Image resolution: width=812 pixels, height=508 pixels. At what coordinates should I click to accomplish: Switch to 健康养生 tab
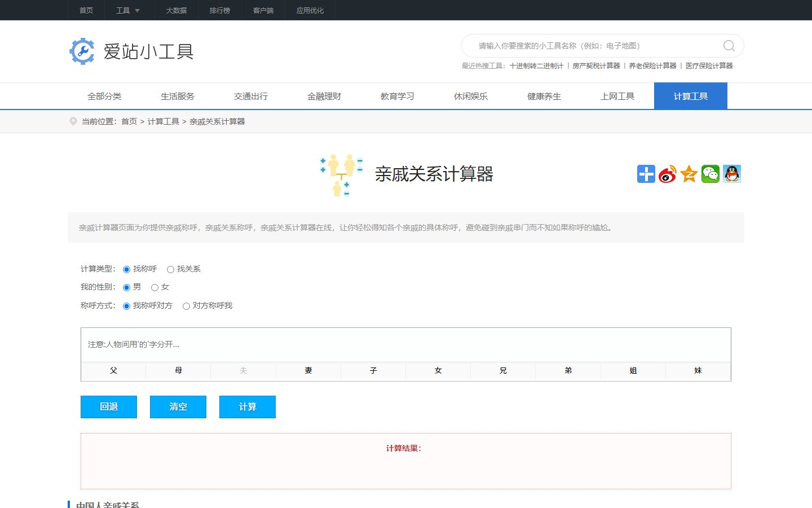pos(544,96)
